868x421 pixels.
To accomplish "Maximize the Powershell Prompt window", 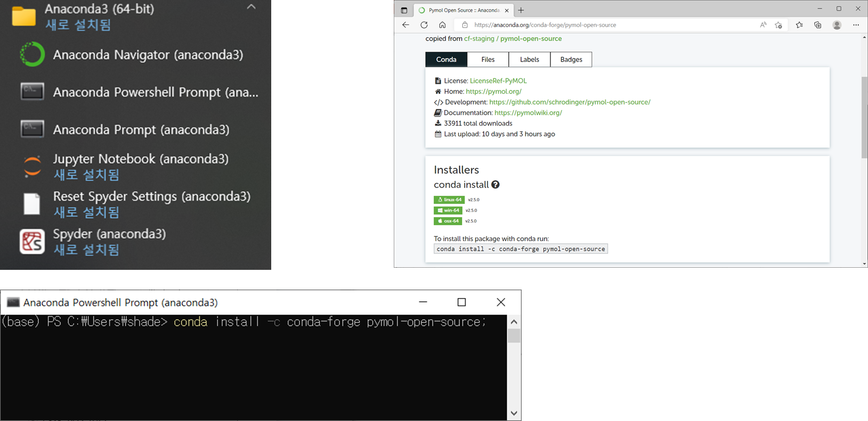I will (461, 302).
